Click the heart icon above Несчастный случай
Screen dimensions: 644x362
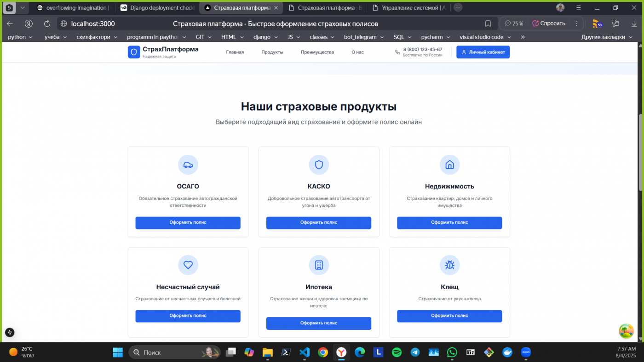pyautogui.click(x=188, y=265)
